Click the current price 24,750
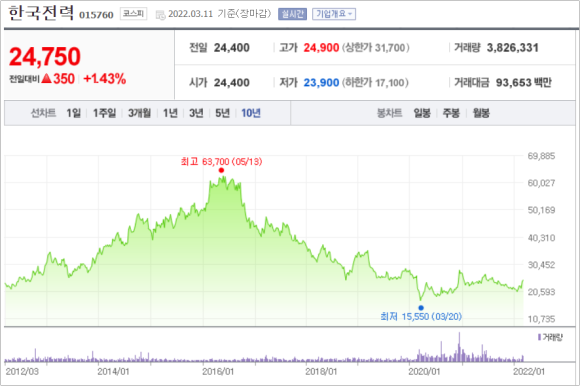This screenshot has height=386, width=580. pos(44,57)
